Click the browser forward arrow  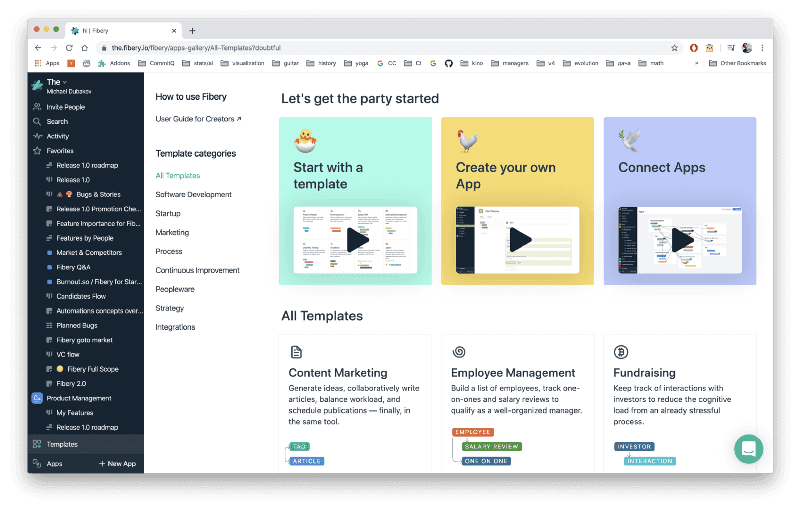(54, 48)
